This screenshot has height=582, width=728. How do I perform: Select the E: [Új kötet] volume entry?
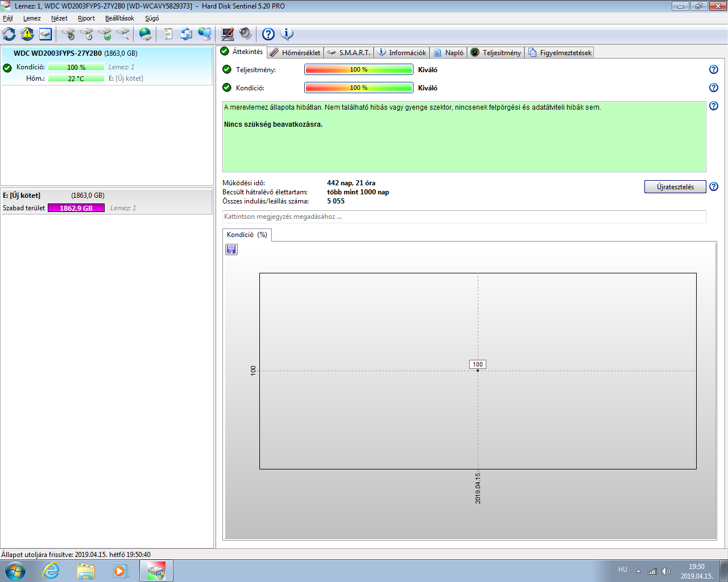(106, 202)
